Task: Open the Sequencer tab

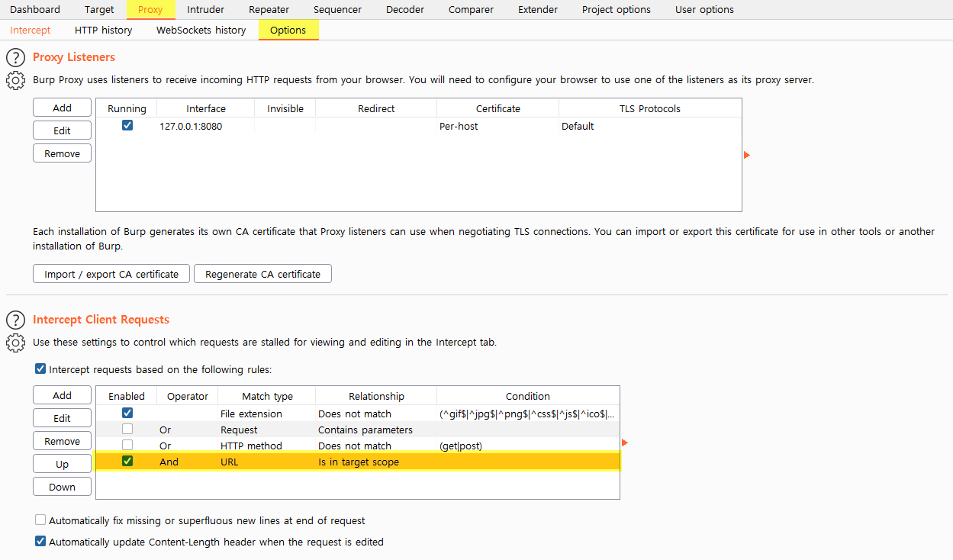Action: [x=338, y=10]
